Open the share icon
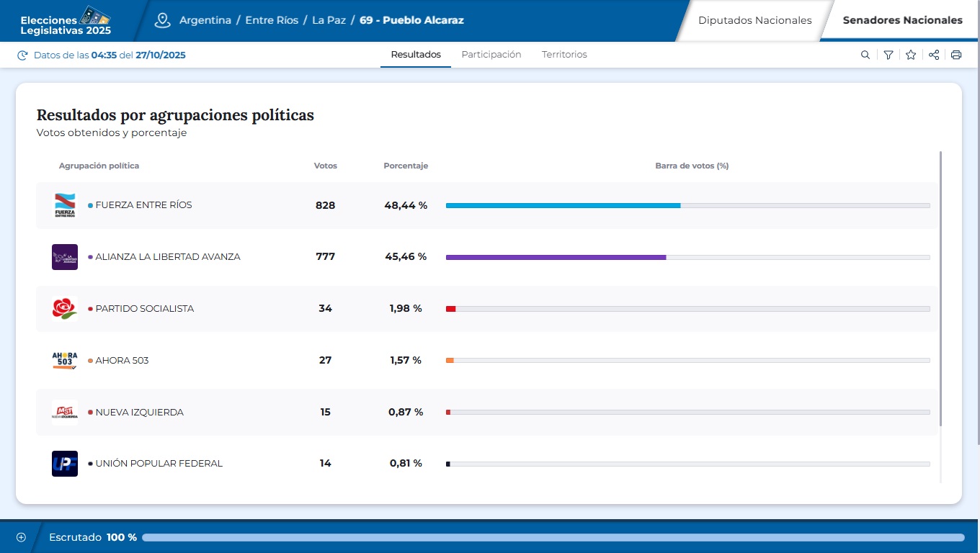 (x=934, y=54)
